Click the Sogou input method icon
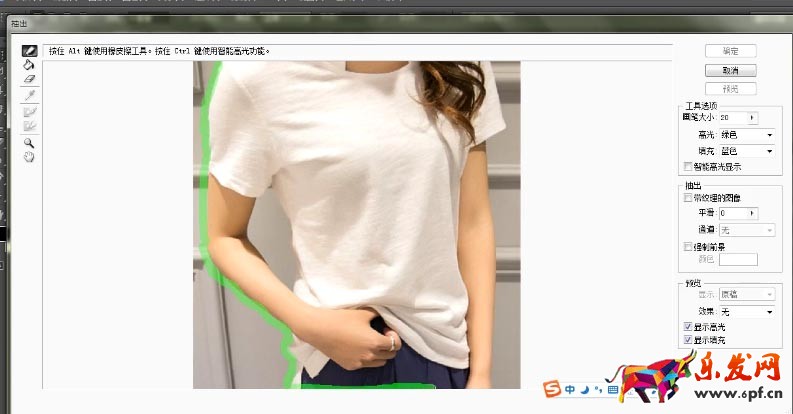Screen dimensions: 793x414 tap(551, 389)
